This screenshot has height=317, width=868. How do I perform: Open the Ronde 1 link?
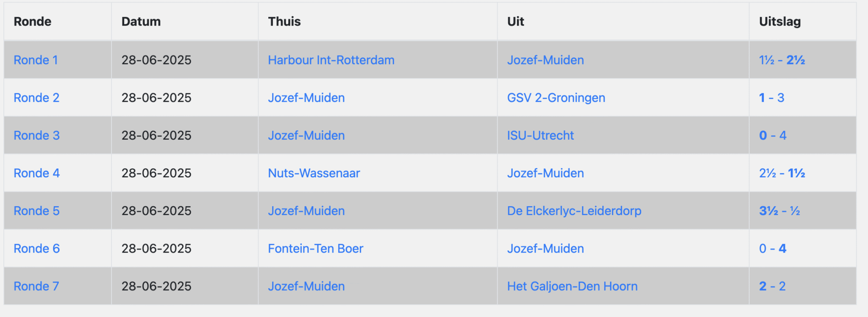point(36,60)
